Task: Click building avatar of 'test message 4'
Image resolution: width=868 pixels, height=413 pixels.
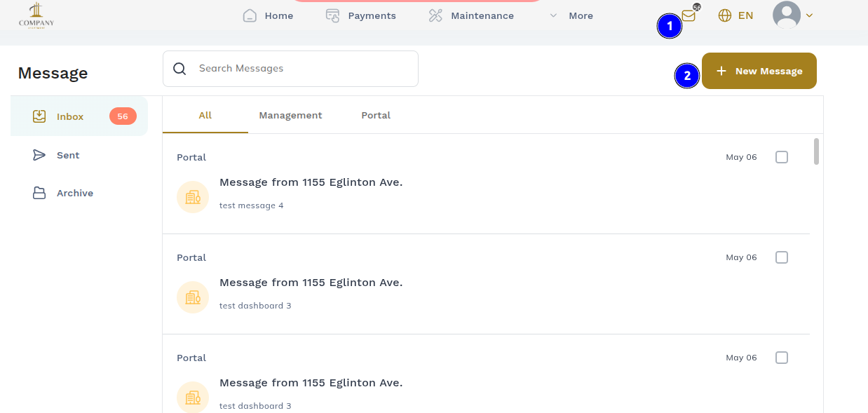Action: pyautogui.click(x=193, y=197)
